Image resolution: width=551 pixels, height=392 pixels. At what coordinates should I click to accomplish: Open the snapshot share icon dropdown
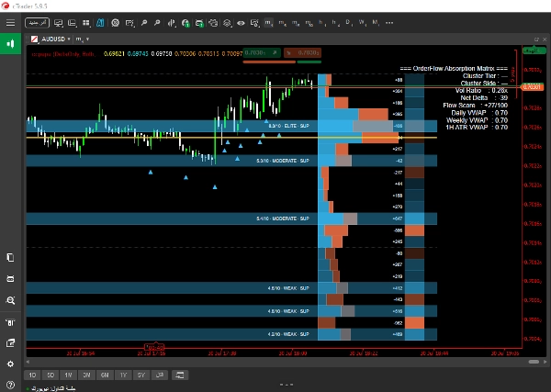pyautogui.click(x=254, y=23)
